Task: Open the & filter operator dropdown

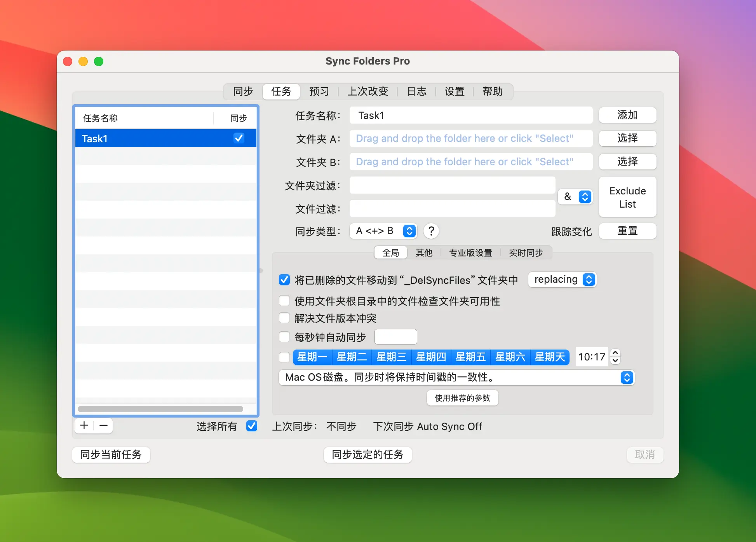Action: [x=575, y=197]
